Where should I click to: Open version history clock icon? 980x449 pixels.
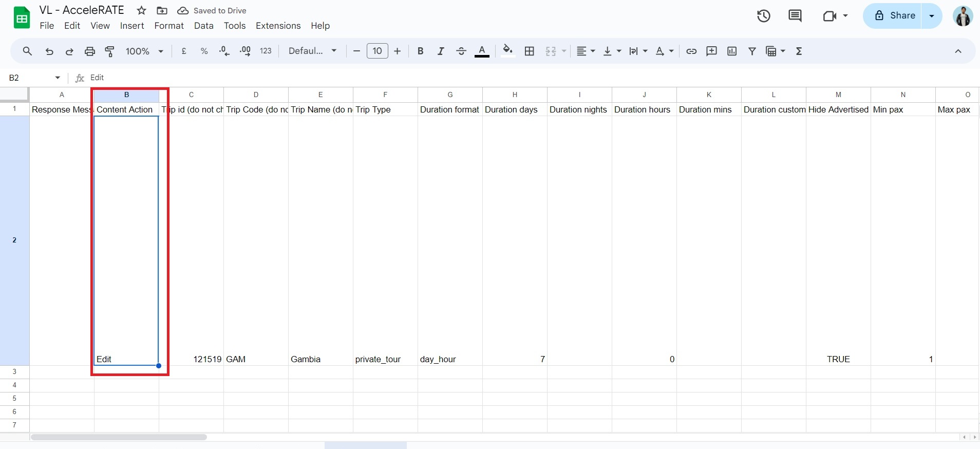pyautogui.click(x=763, y=16)
